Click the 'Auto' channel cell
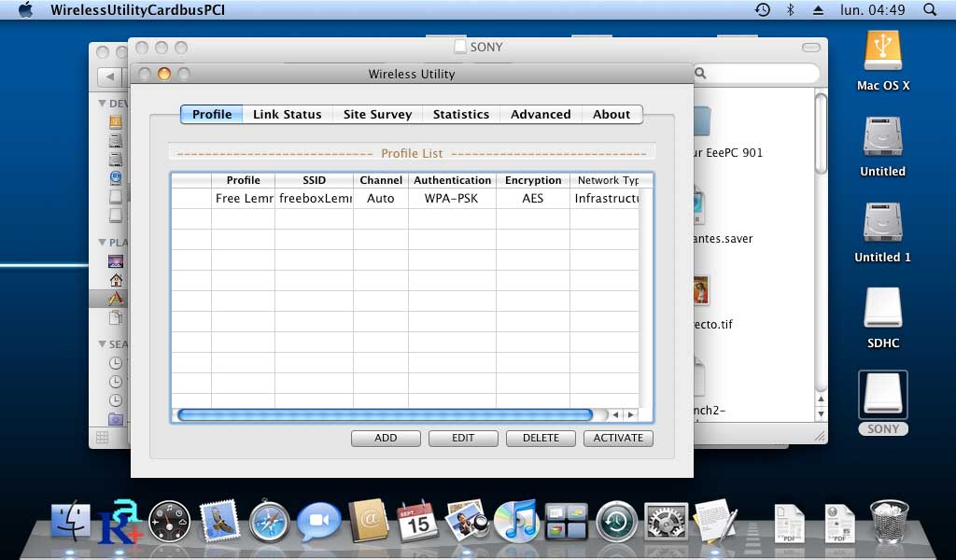 (x=381, y=199)
